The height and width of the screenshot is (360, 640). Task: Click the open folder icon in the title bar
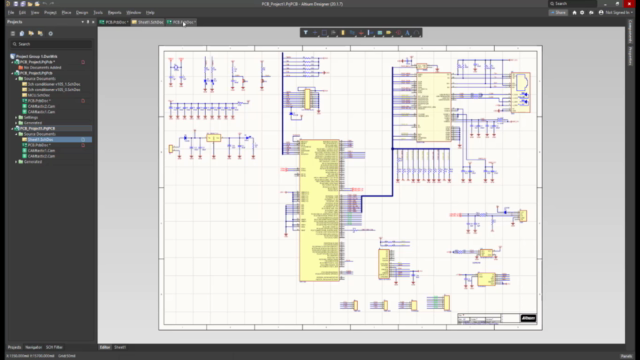[30, 4]
